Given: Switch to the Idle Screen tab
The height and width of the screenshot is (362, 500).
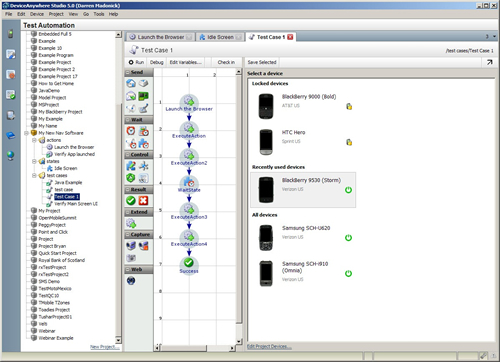Looking at the screenshot, I should click(220, 37).
